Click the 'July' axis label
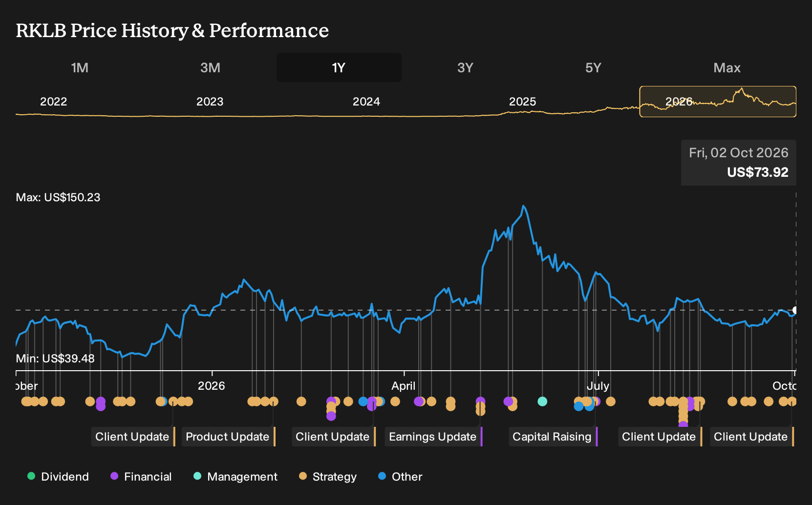 pyautogui.click(x=598, y=386)
